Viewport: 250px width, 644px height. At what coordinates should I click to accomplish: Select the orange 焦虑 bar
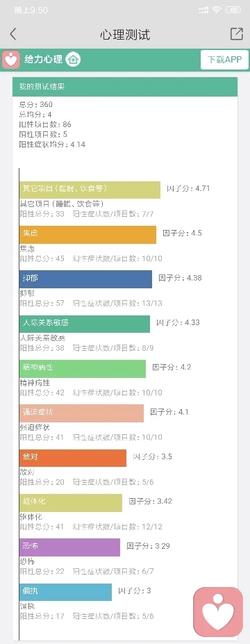[x=88, y=235]
